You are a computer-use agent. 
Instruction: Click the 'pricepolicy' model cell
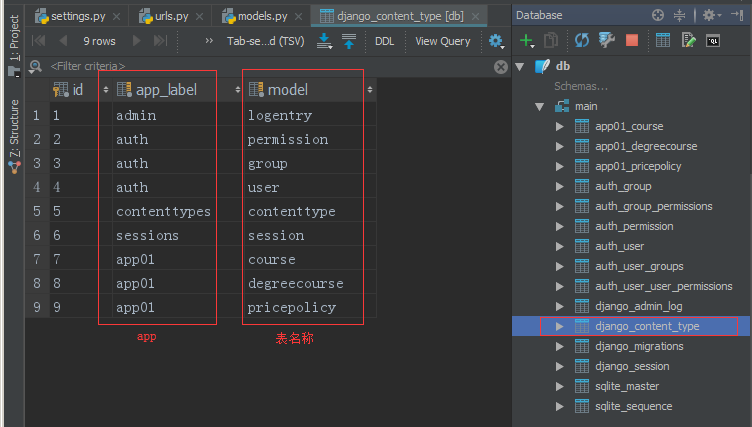coord(309,308)
